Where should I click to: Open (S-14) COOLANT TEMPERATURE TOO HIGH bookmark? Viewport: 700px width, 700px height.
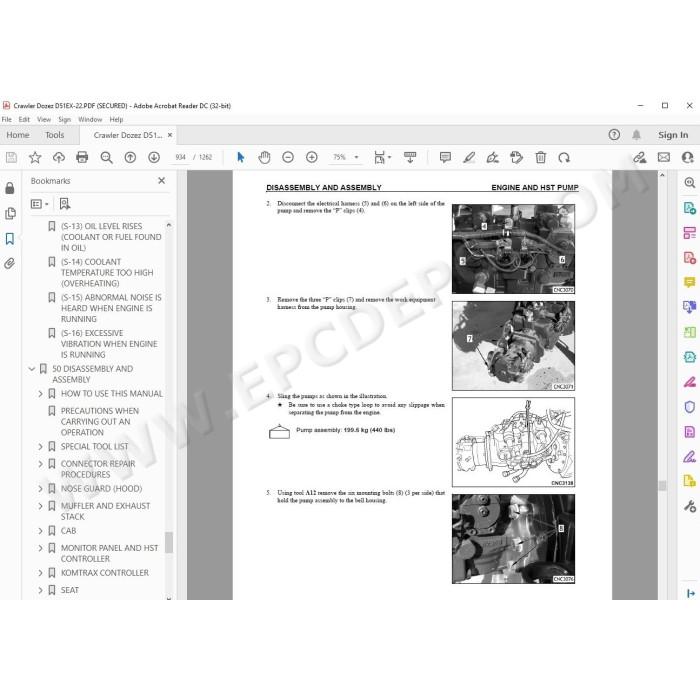click(107, 273)
